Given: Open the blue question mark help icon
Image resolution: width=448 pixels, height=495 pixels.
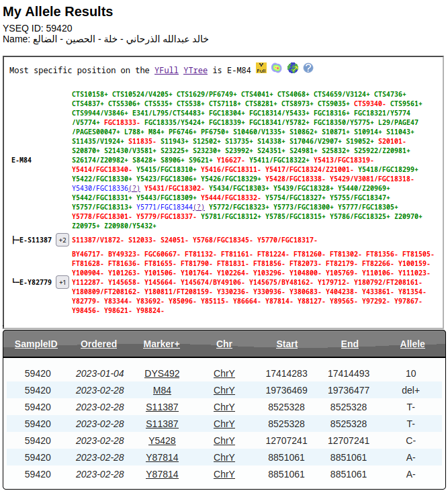Looking at the screenshot, I should [x=308, y=68].
